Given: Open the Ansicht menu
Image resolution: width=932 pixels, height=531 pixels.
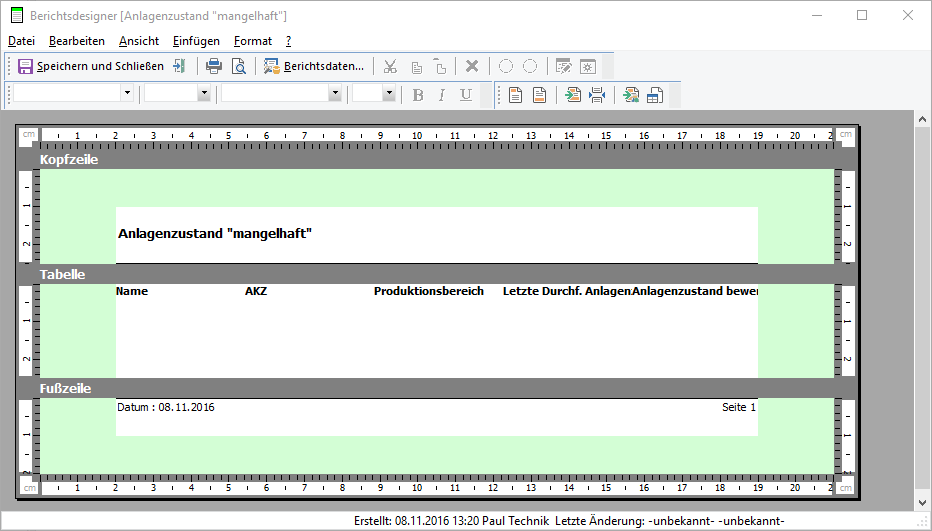Looking at the screenshot, I should click(139, 41).
